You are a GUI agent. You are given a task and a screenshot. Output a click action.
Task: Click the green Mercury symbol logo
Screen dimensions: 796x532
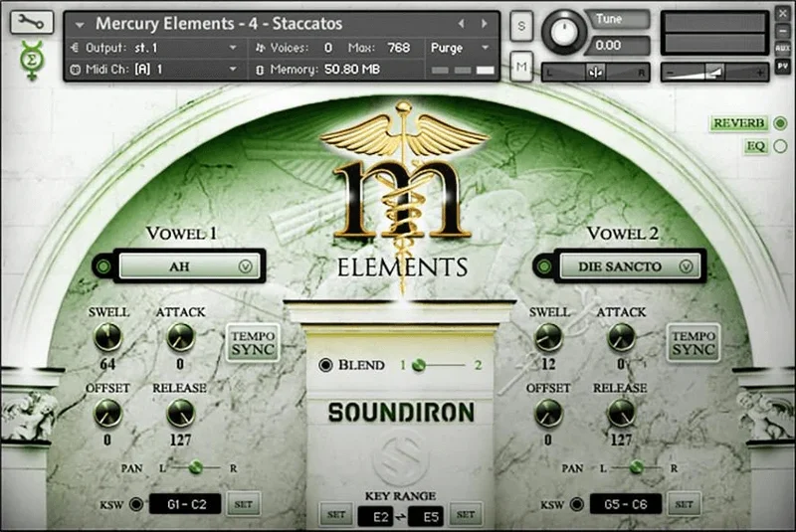(32, 61)
